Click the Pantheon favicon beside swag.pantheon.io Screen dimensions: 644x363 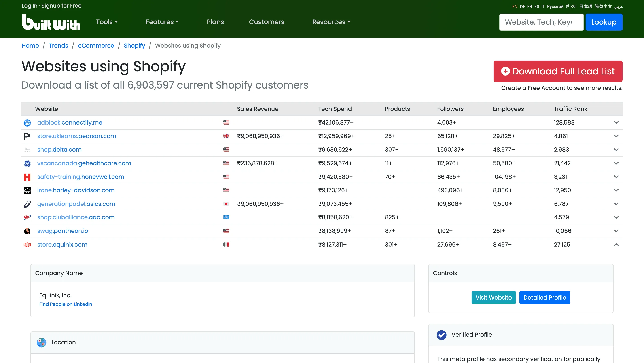tap(27, 231)
